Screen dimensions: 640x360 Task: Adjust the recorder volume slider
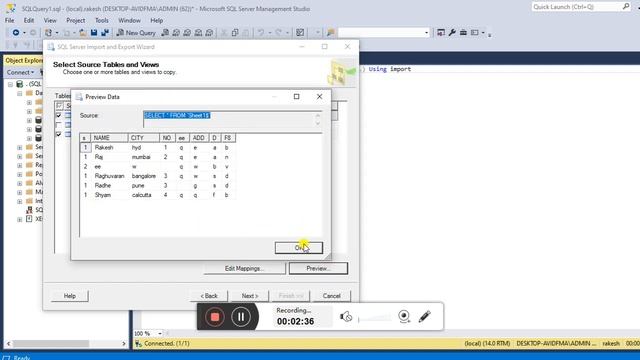tap(374, 318)
